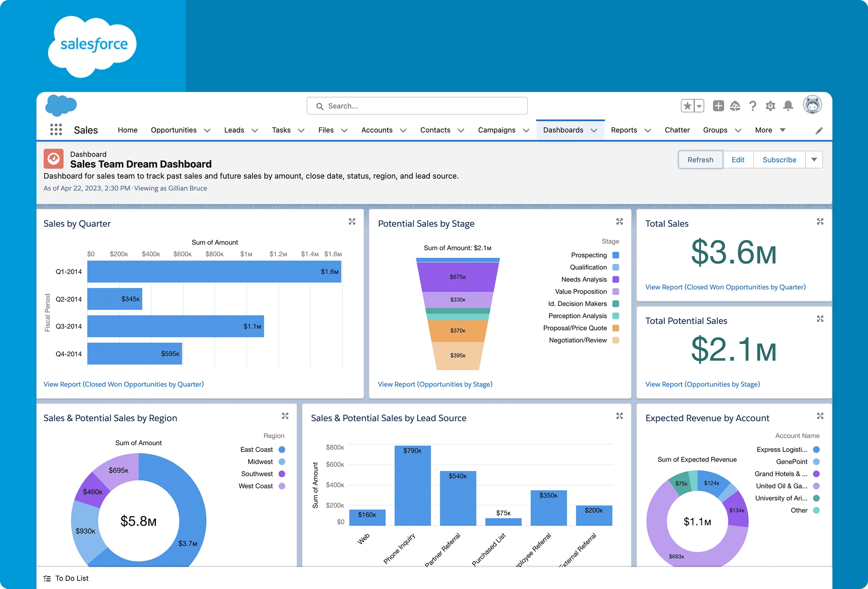Open the Files tab dropdown chevron
868x589 pixels.
[344, 131]
